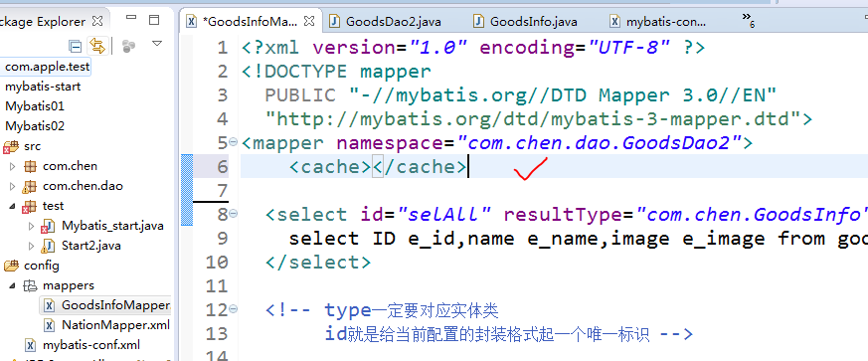Click the Java icon on GoodsDao2.java tab
Viewport: 868px width, 361px height.
click(334, 22)
